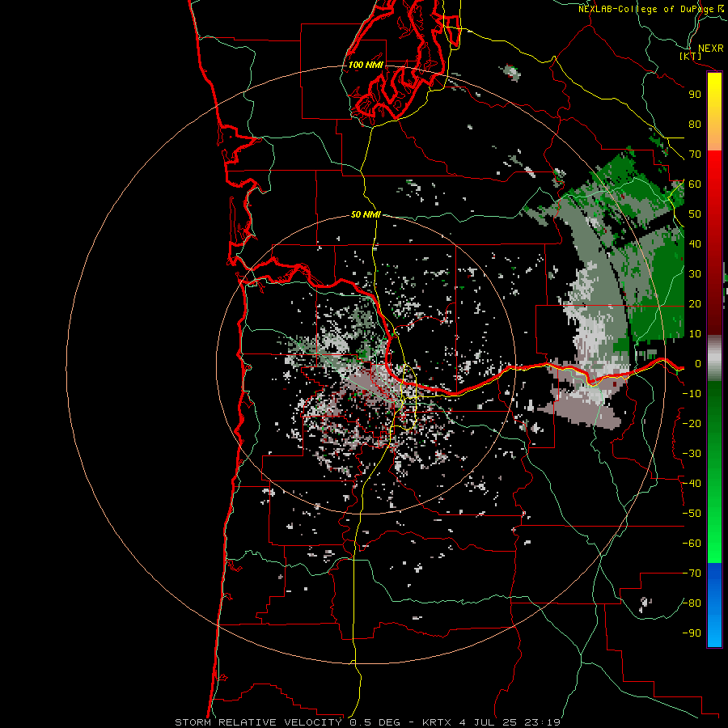
Task: Select the -20 value on velocity scale
Action: 692,424
